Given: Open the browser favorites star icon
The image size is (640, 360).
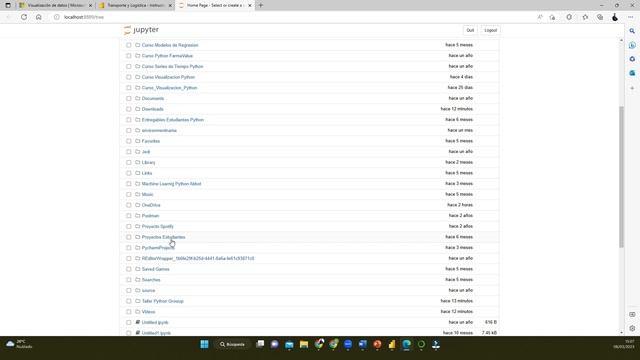Looking at the screenshot, I should coord(585,17).
